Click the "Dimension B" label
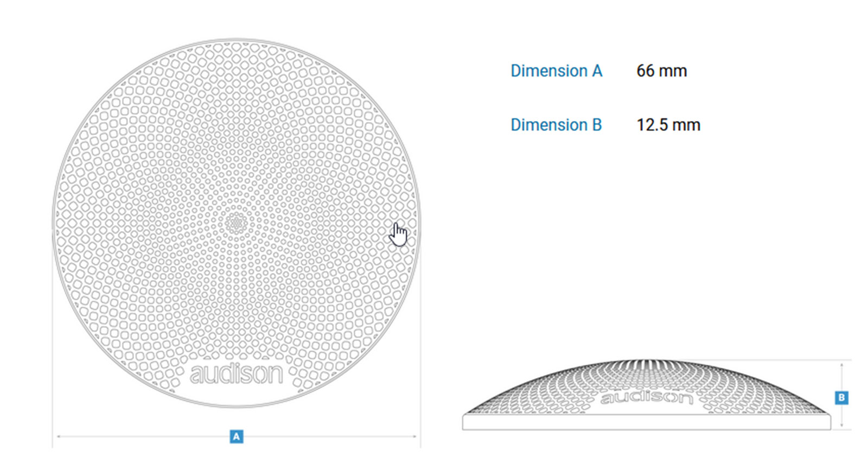The image size is (868, 457). pos(556,125)
